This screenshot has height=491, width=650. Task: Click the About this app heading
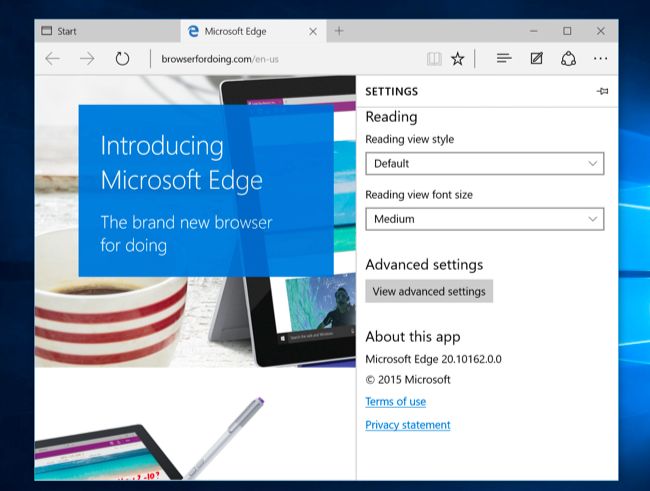pos(413,337)
